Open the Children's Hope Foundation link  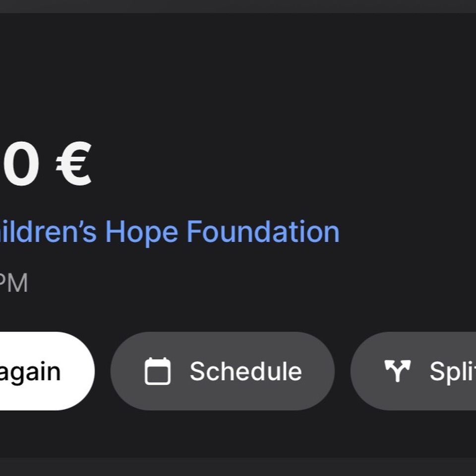tap(170, 232)
